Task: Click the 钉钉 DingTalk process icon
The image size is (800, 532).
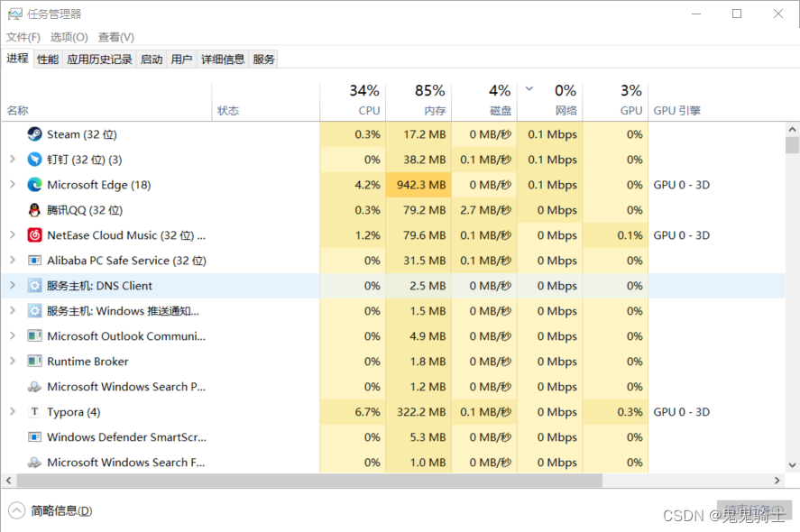Action: coord(34,160)
